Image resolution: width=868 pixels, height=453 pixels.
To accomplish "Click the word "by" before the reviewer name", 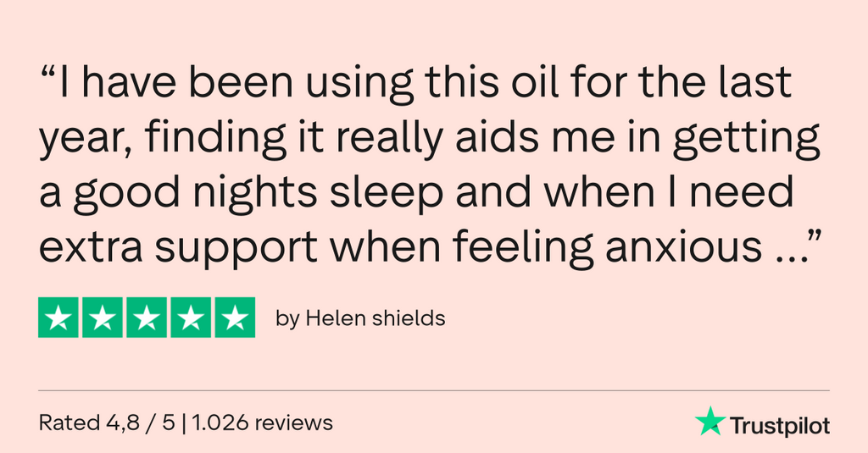I will coord(287,319).
